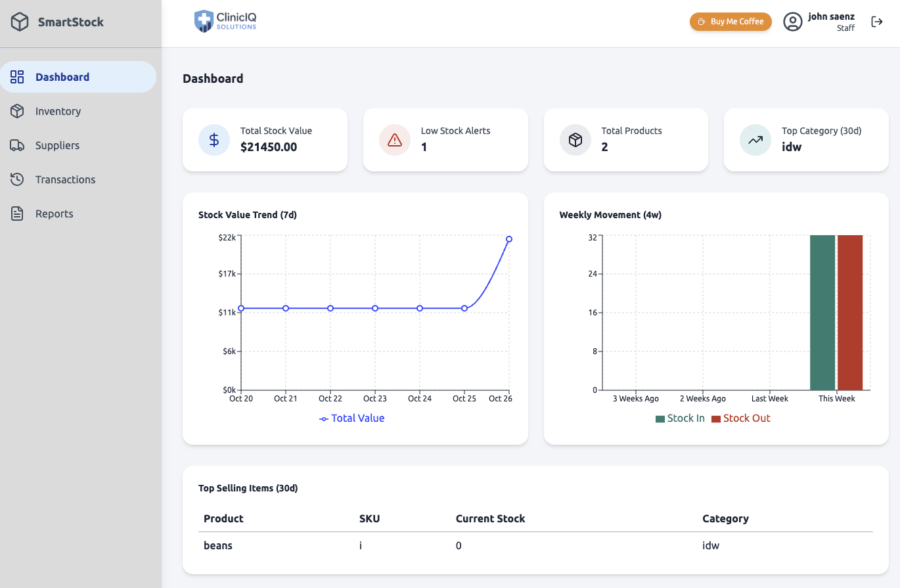Click the SmartStock cube logo icon
Image resolution: width=900 pixels, height=588 pixels.
19,21
